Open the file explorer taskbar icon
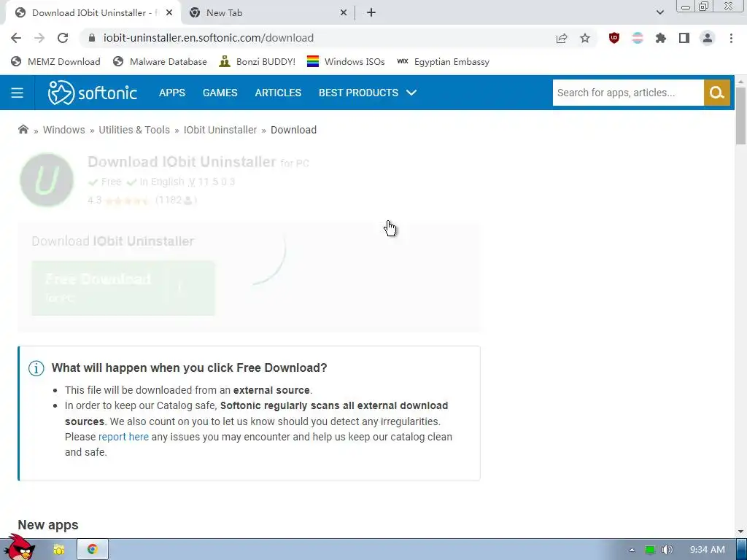Viewport: 747px width, 560px height. (58, 550)
